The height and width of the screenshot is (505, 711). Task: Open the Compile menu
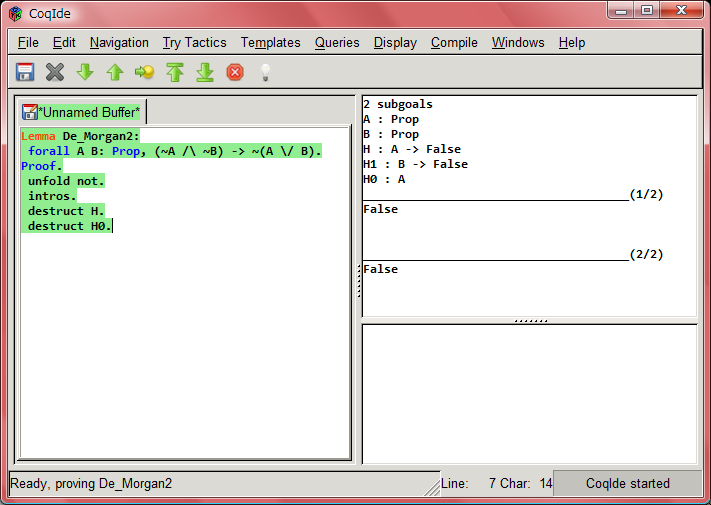(454, 43)
